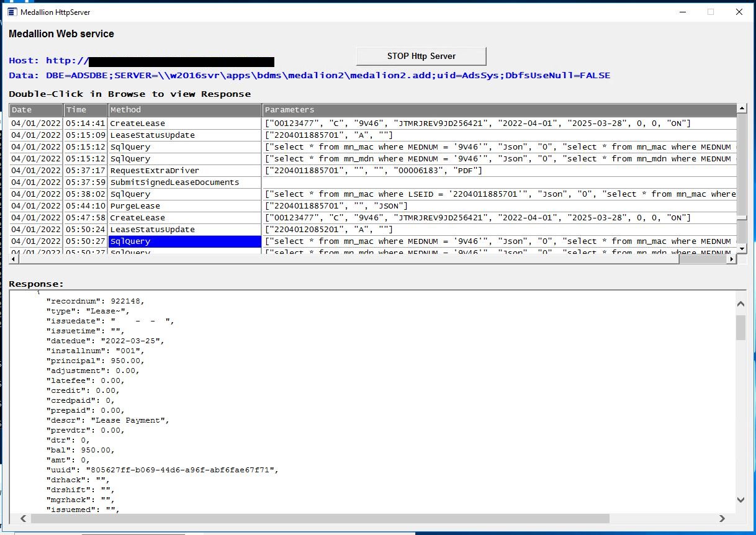Image resolution: width=756 pixels, height=535 pixels.
Task: Click the Response pane's left scroll arrow
Action: click(x=24, y=518)
